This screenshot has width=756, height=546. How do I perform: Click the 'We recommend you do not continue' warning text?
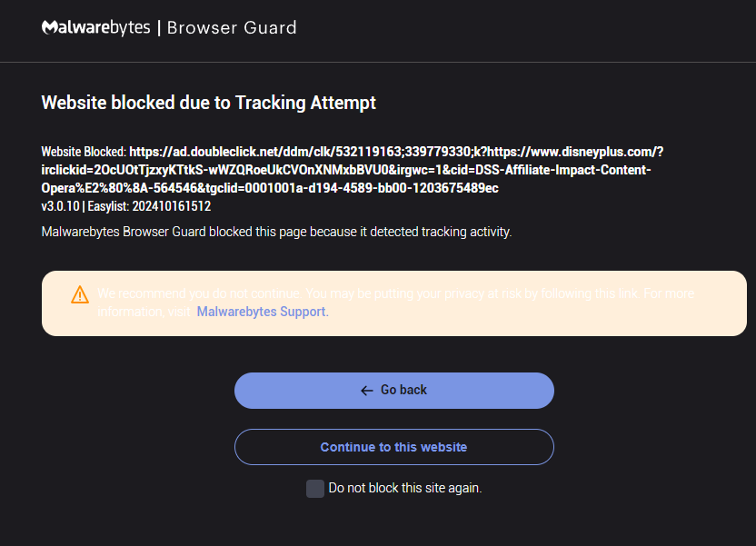pos(200,294)
